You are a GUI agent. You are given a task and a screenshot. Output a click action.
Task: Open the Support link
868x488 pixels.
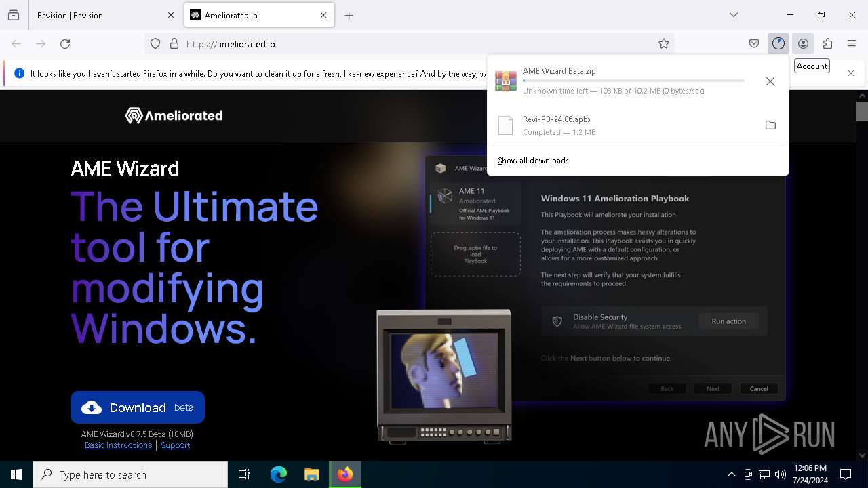tap(175, 445)
